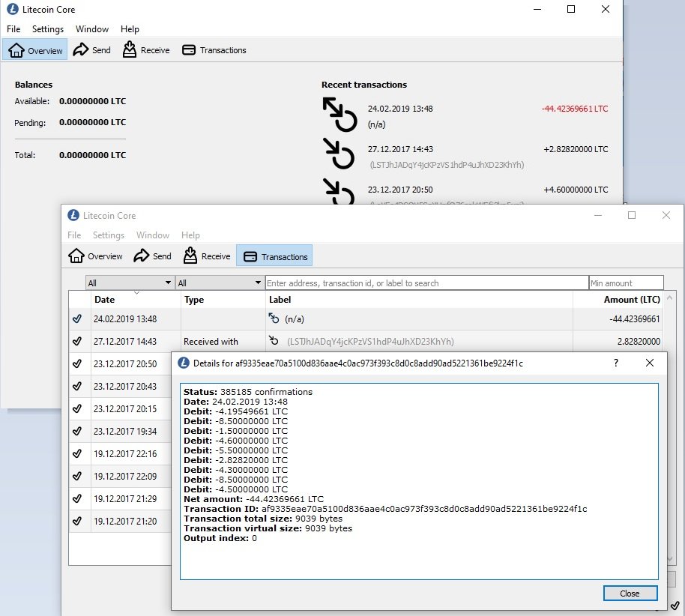685x616 pixels.
Task: Open Settings menu in front Litecoin window
Action: tap(109, 235)
